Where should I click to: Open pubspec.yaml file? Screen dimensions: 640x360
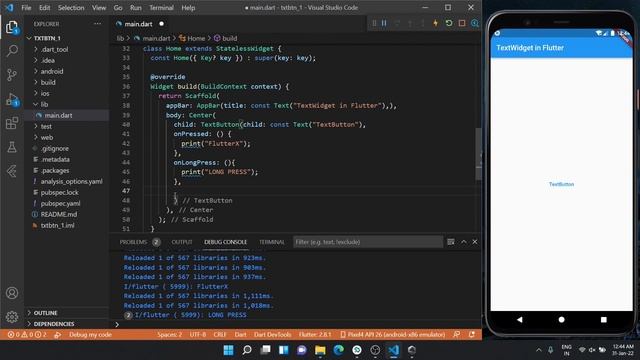[x=60, y=203]
